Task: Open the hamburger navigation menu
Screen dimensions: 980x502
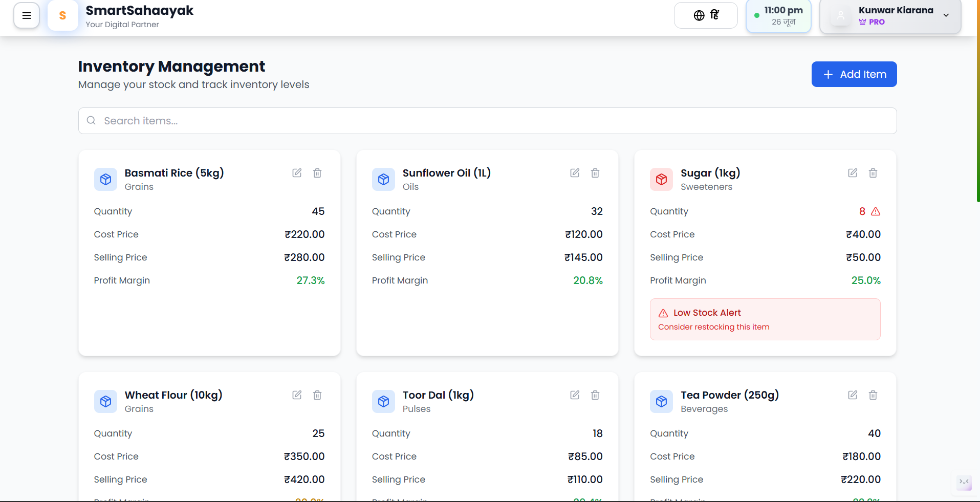Action: point(27,15)
